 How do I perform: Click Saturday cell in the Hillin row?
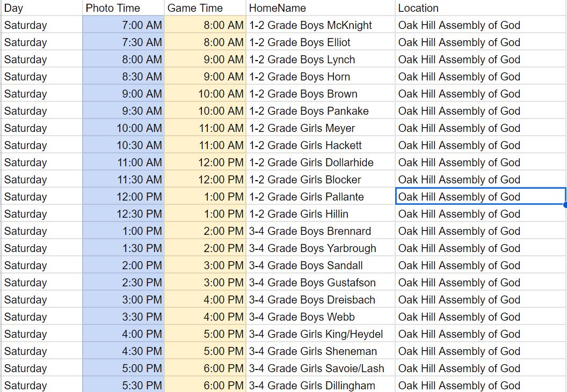(41, 214)
